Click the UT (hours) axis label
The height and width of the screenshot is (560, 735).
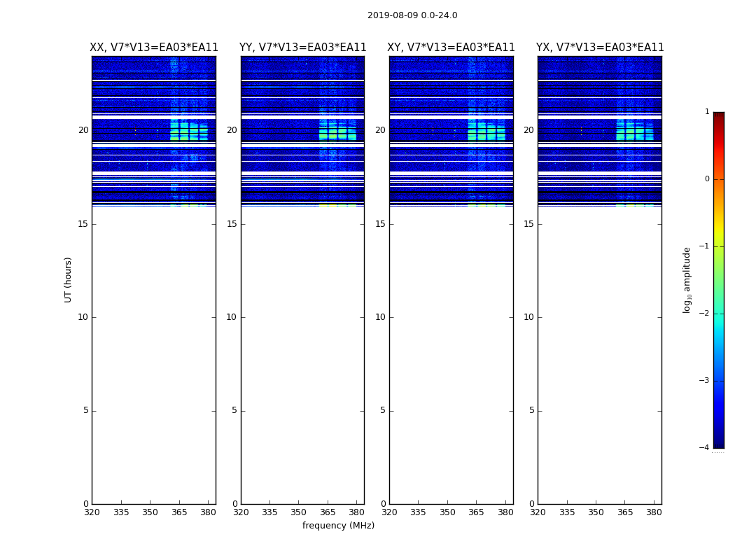[x=68, y=280]
